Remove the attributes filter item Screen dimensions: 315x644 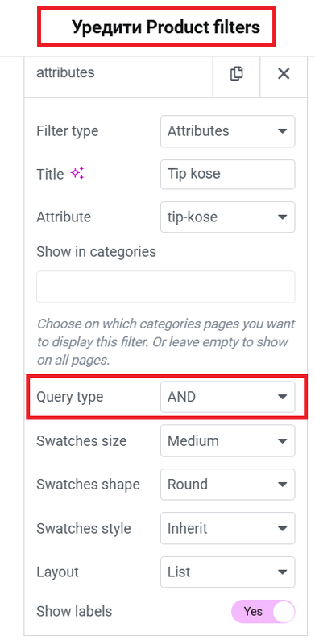(x=284, y=74)
